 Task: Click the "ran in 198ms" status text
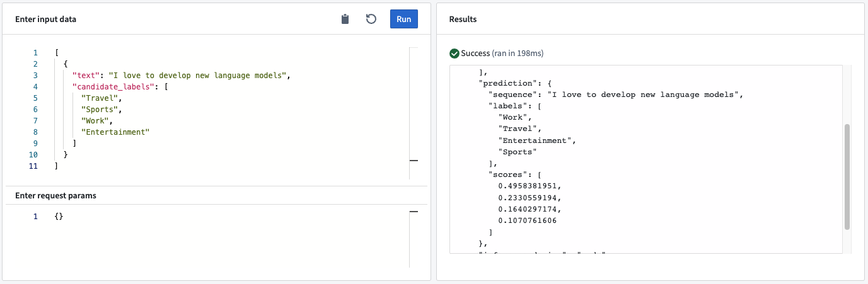click(518, 54)
